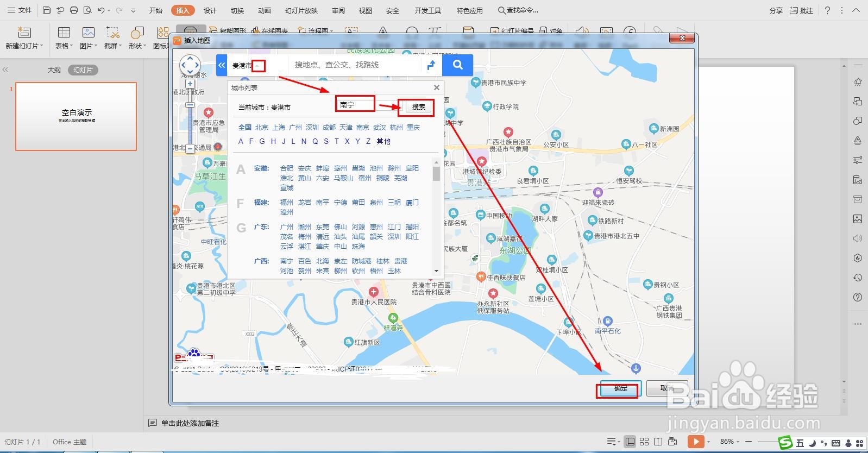The image size is (868, 453).
Task: Click 其他 in the letter index
Action: pyautogui.click(x=383, y=141)
